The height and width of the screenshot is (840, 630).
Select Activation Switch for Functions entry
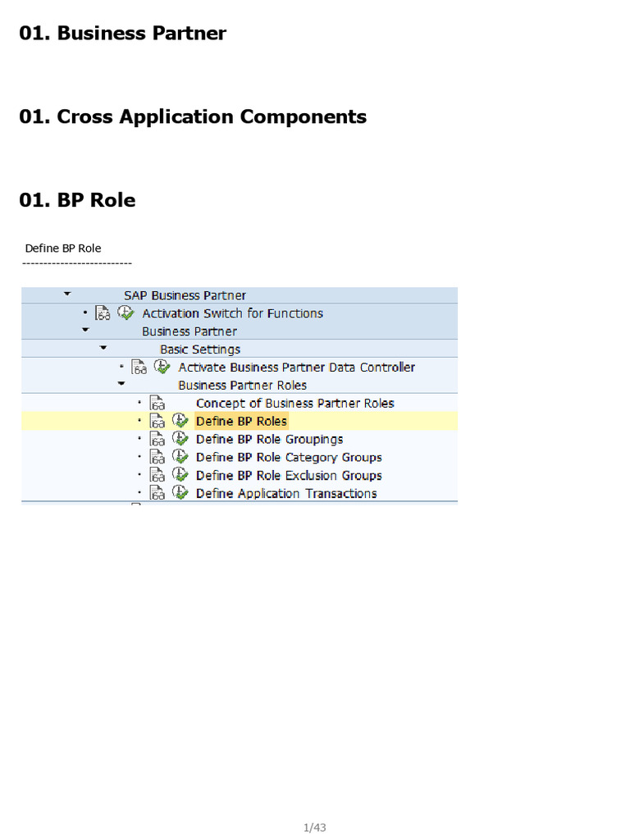tap(232, 313)
